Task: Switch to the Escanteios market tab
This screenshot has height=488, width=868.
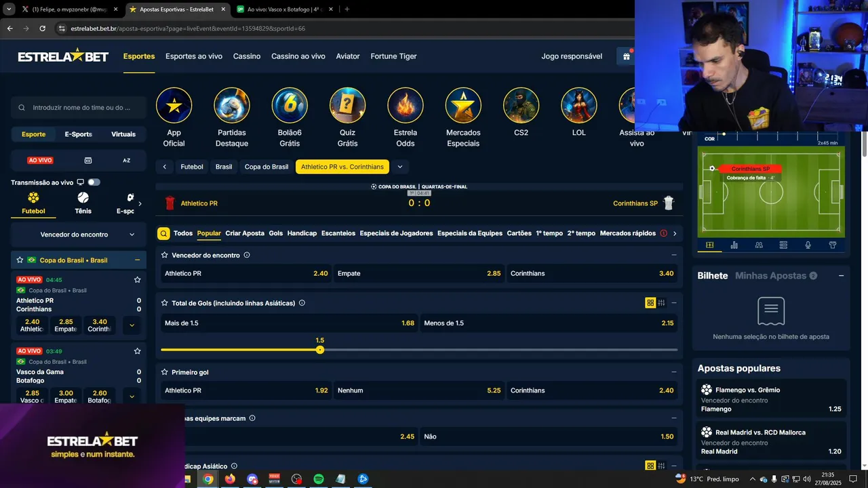Action: (338, 233)
